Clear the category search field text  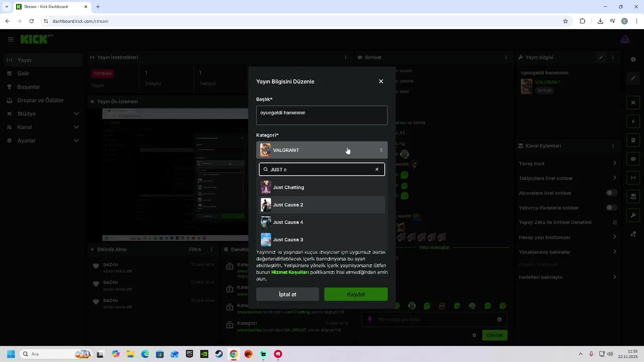[x=377, y=169]
